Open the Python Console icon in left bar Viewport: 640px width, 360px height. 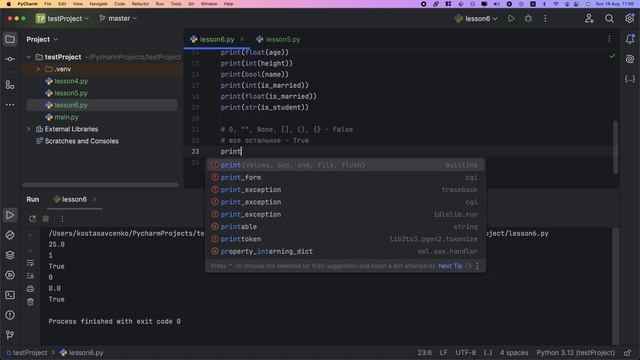[10, 235]
